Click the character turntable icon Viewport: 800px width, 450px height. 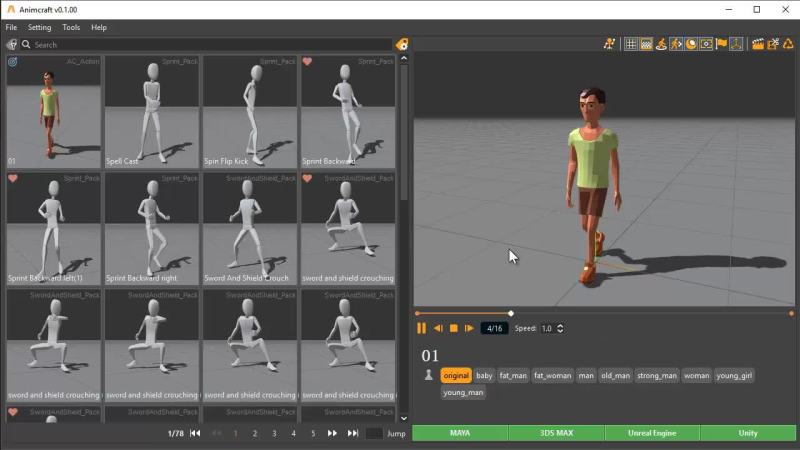[x=661, y=44]
